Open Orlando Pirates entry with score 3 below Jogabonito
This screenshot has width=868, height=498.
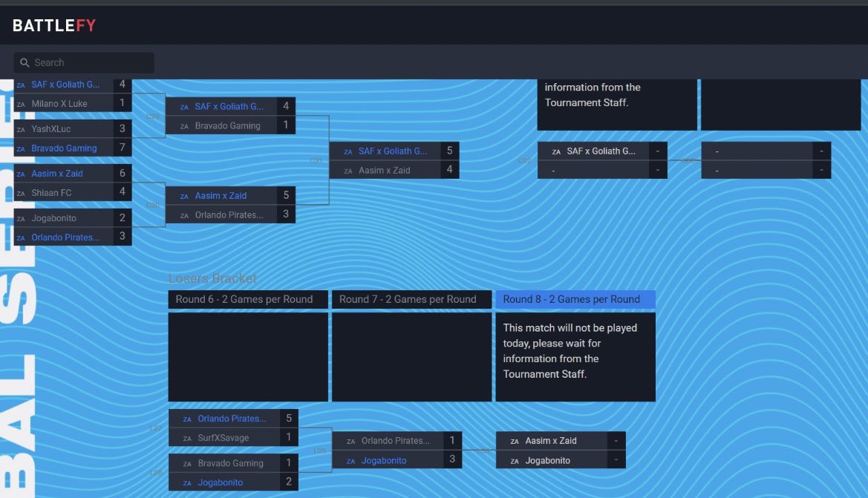tap(73, 237)
